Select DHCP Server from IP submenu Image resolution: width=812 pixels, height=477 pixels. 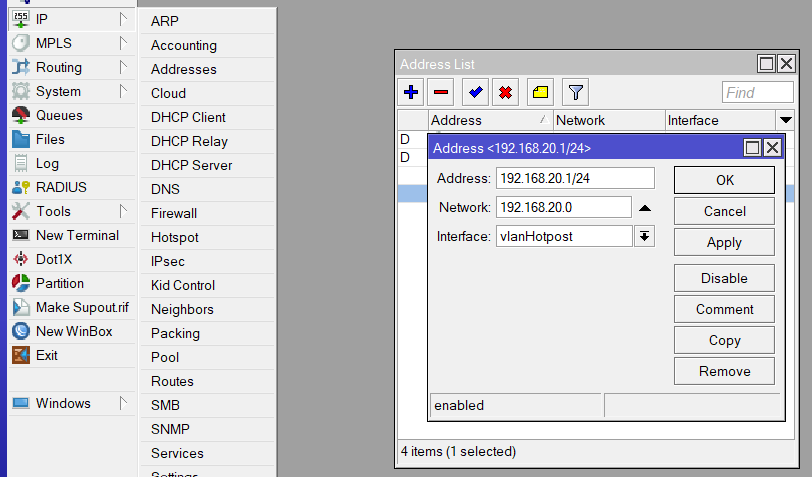191,165
